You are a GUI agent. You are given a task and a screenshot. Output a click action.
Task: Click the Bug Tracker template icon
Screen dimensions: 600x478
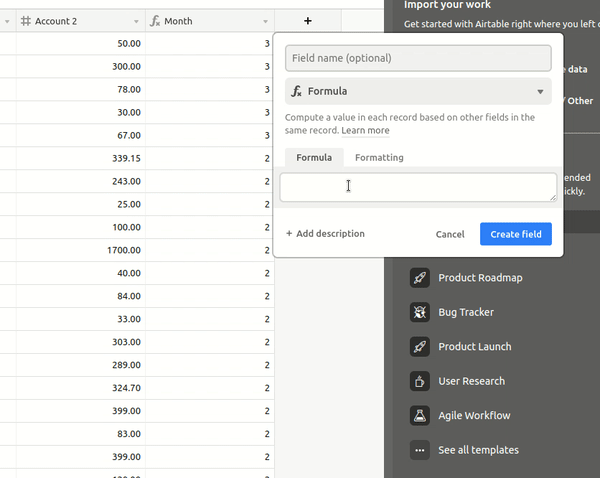pyautogui.click(x=419, y=312)
